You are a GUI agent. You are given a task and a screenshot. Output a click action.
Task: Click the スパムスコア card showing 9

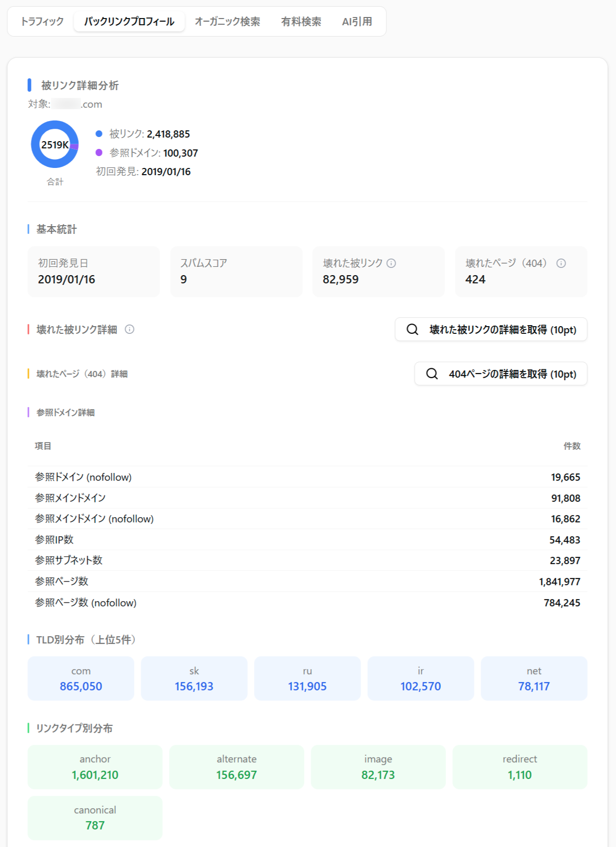[x=236, y=272]
